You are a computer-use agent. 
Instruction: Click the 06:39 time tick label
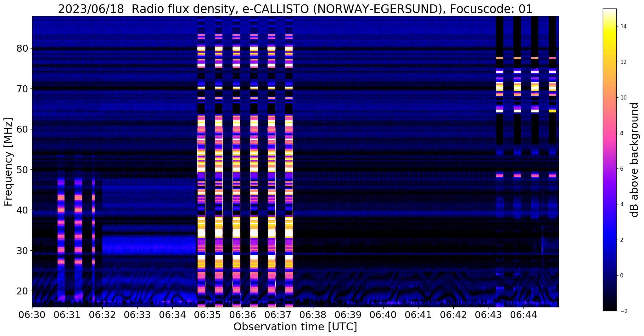point(348,315)
